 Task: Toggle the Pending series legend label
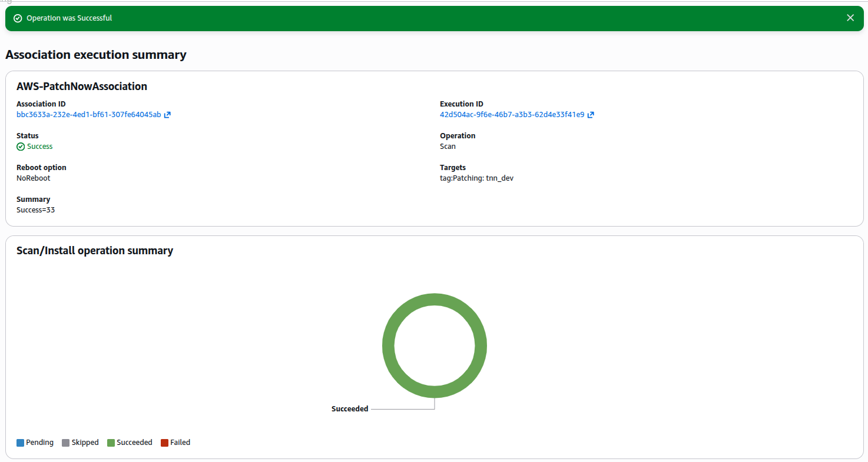39,443
